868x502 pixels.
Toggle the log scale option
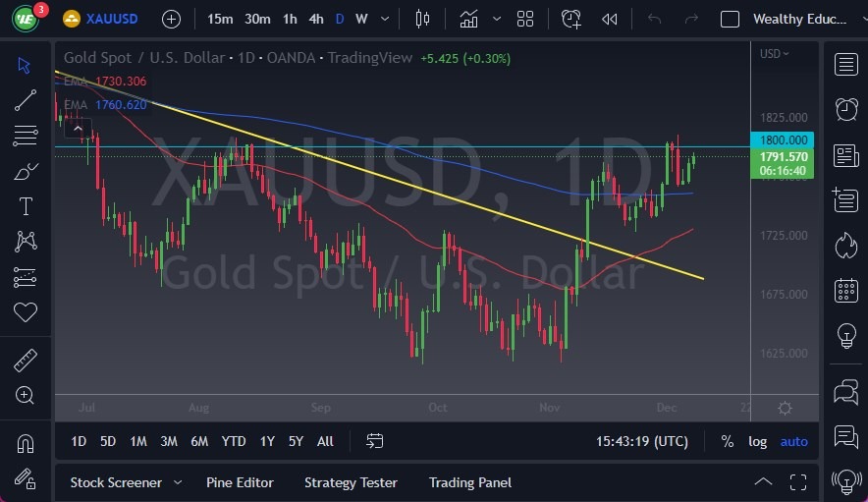pos(757,441)
